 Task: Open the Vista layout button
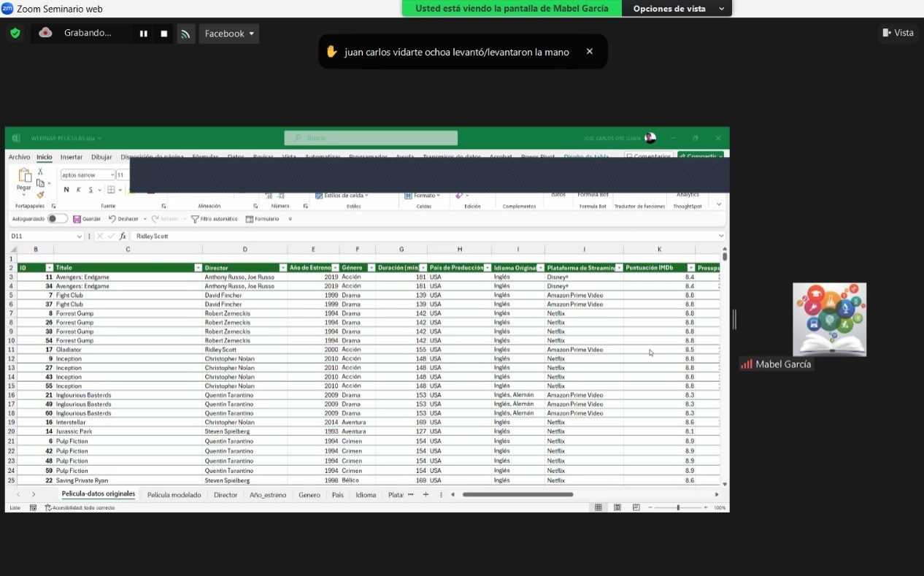click(898, 33)
